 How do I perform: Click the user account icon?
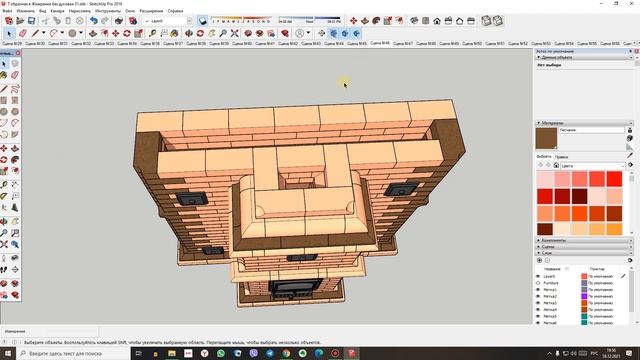(x=300, y=33)
